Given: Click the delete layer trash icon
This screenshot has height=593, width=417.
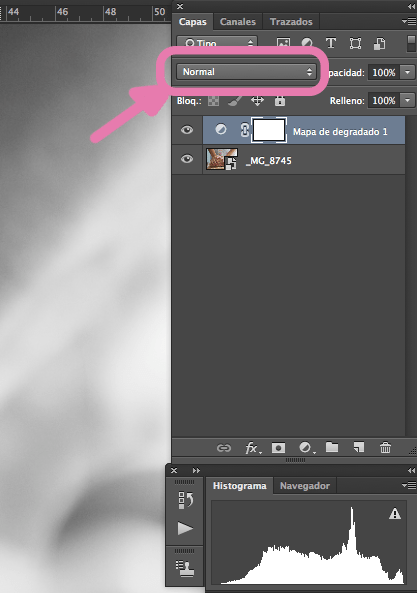Looking at the screenshot, I should pos(385,448).
